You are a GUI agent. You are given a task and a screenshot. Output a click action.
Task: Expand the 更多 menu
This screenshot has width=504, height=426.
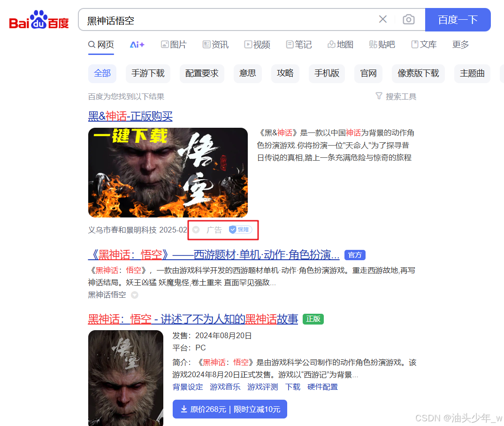[461, 45]
